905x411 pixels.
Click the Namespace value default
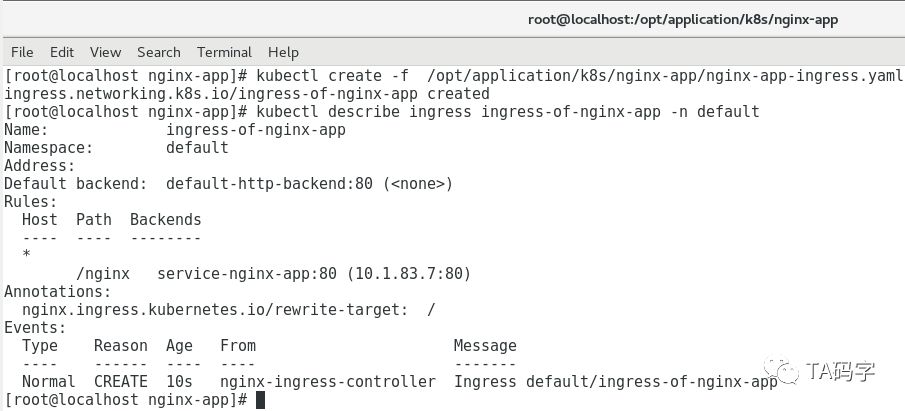[x=197, y=148]
